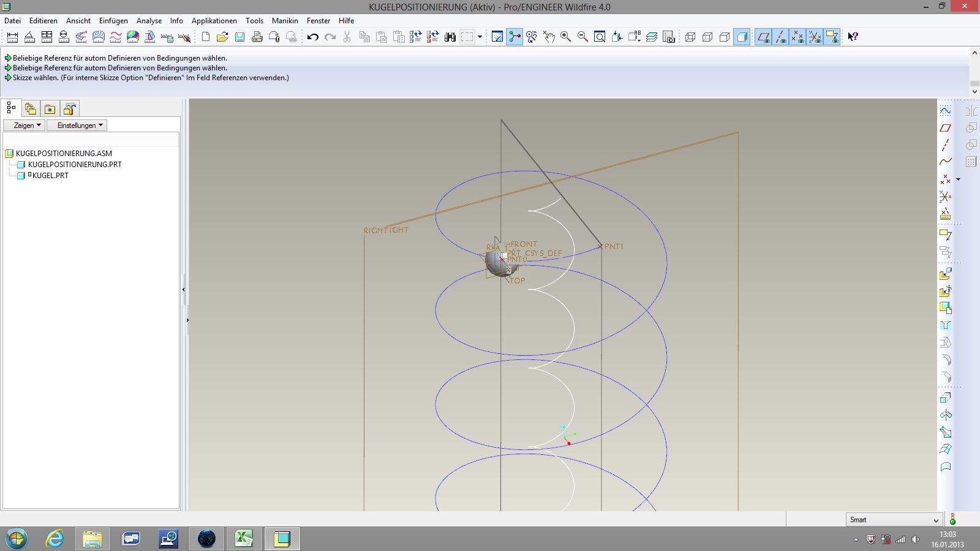Switch to the Folder Browser navigator tab

tap(31, 109)
